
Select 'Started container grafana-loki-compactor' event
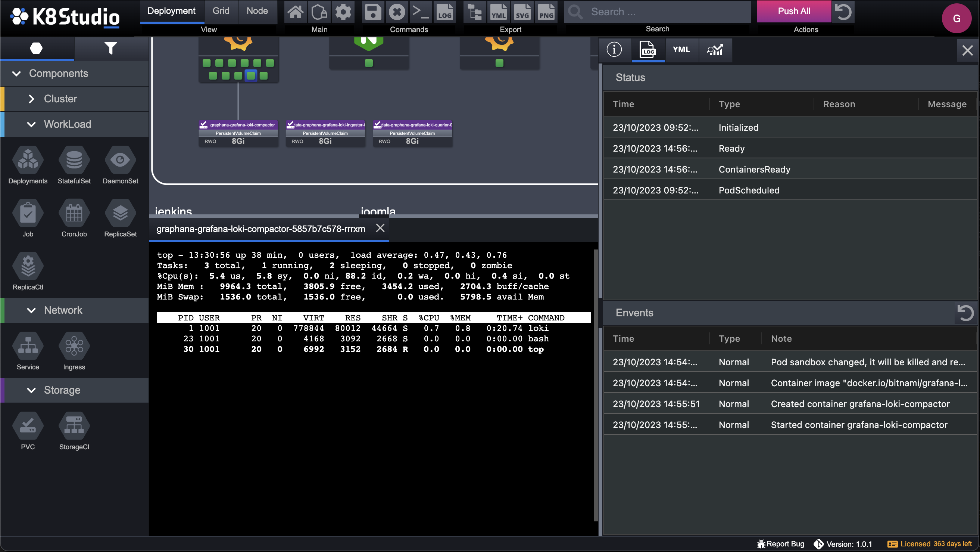[x=790, y=425]
